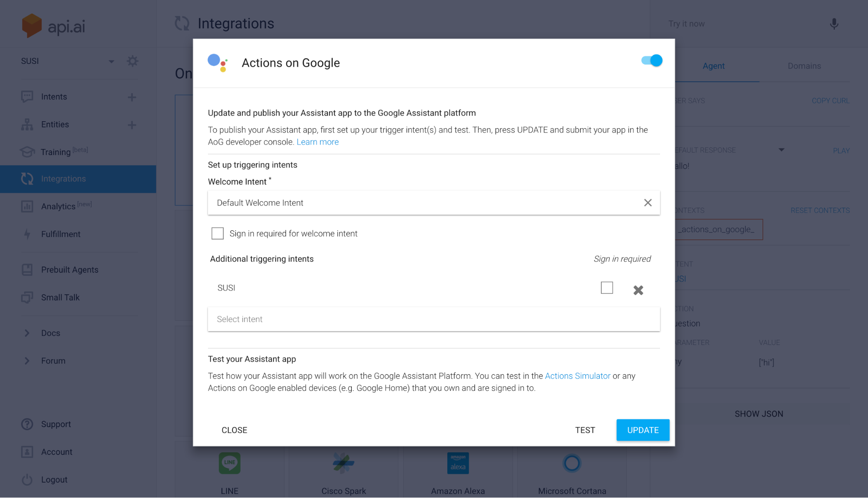Image resolution: width=868 pixels, height=498 pixels.
Task: Click the Fulfillment lightning icon
Action: [x=27, y=234]
